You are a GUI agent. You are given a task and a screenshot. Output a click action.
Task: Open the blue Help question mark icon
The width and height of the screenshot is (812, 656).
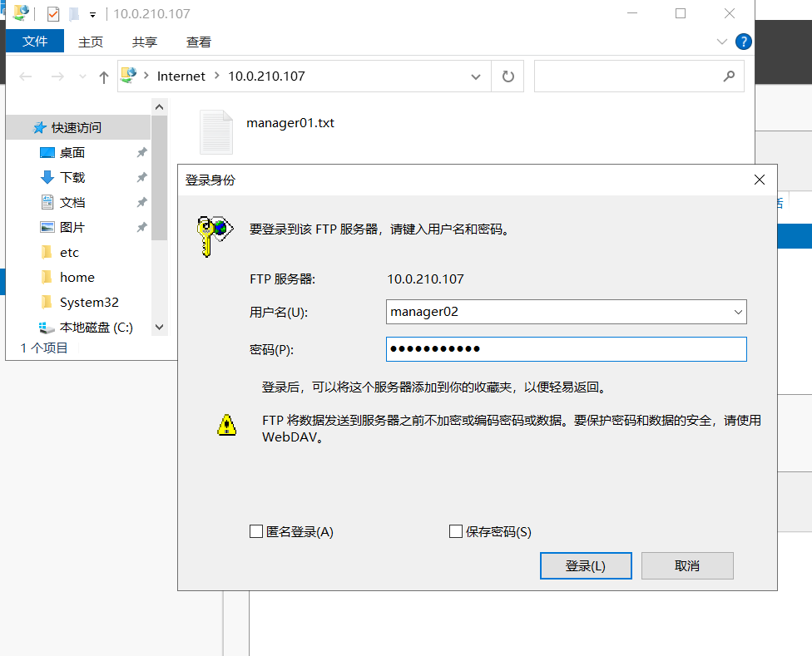tap(744, 42)
